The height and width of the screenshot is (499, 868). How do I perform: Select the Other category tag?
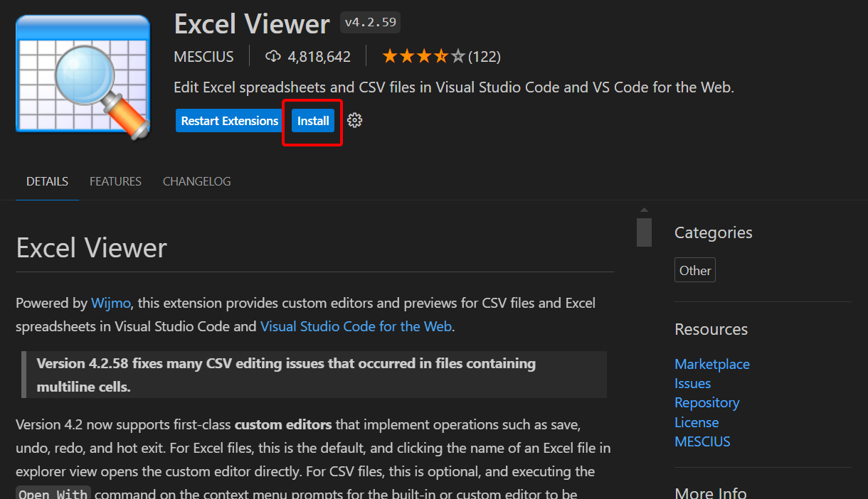click(x=694, y=270)
